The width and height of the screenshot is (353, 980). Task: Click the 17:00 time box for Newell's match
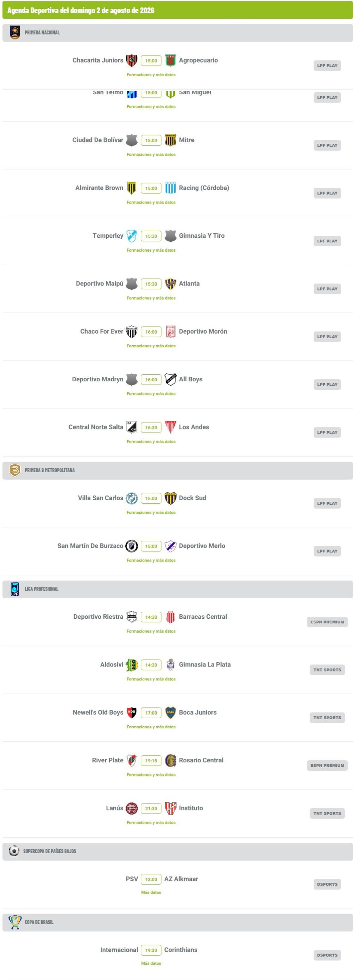[x=151, y=713]
